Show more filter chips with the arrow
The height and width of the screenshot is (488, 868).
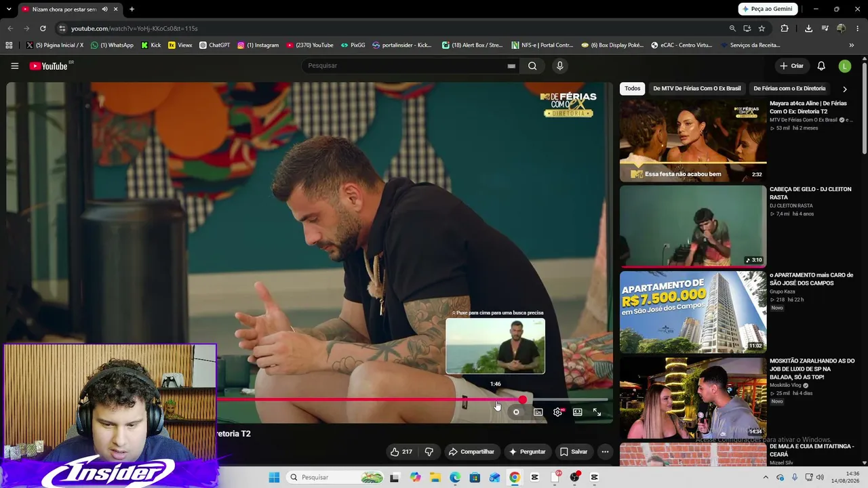(x=844, y=89)
